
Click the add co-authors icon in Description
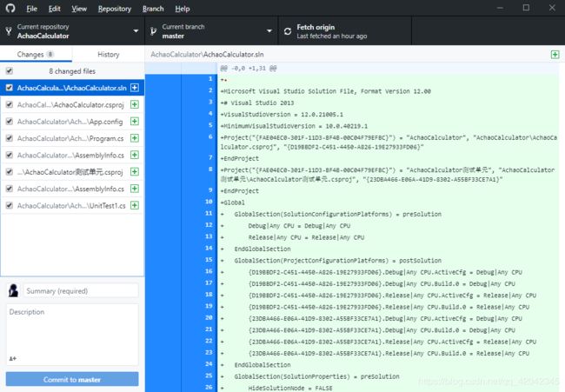[13, 358]
